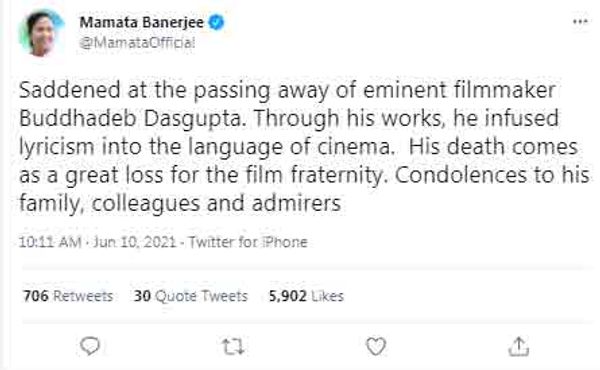Image resolution: width=600 pixels, height=370 pixels.
Task: Click the word Likes beside 5,902
Action: point(327,296)
